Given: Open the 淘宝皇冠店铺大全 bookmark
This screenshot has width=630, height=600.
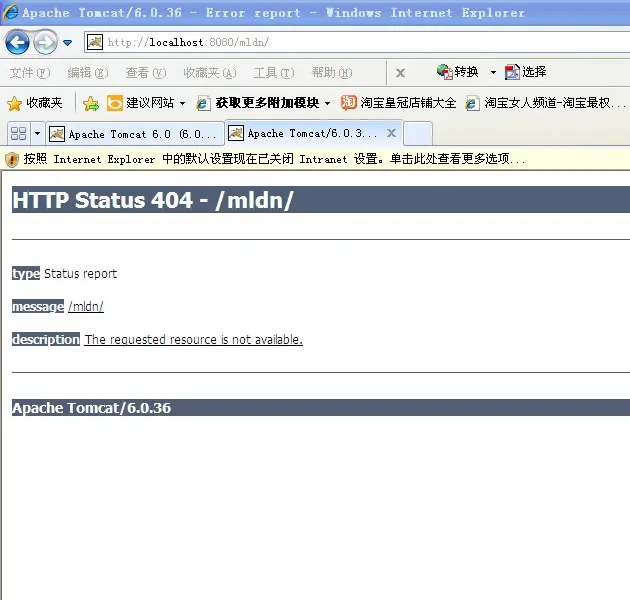Looking at the screenshot, I should [x=399, y=103].
